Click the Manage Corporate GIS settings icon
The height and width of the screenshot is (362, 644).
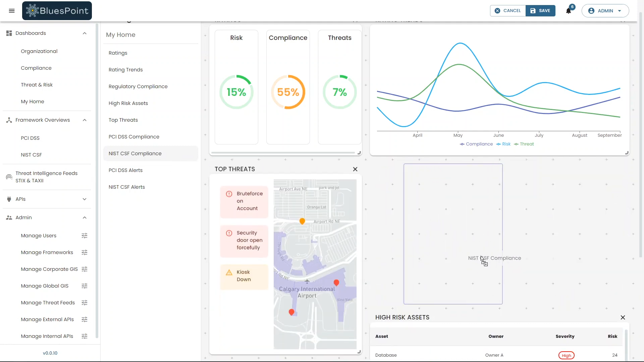tap(85, 269)
